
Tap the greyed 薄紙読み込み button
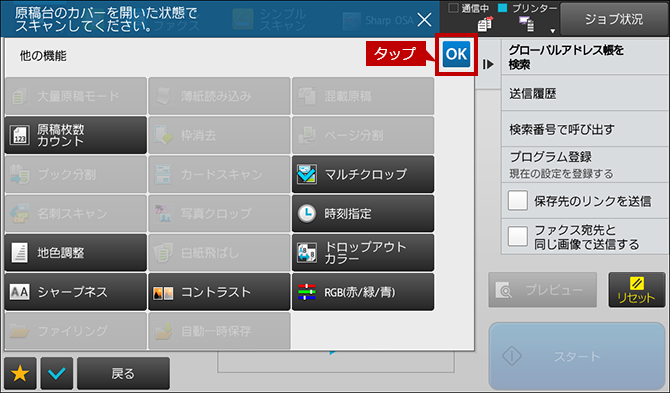pyautogui.click(x=219, y=96)
